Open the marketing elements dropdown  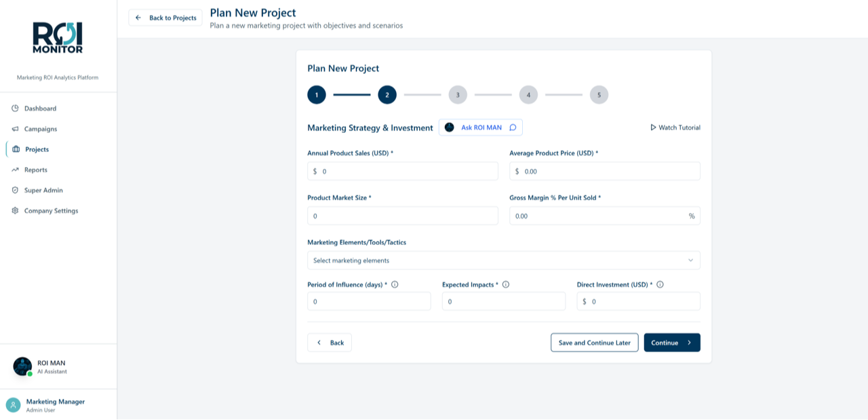pos(503,261)
